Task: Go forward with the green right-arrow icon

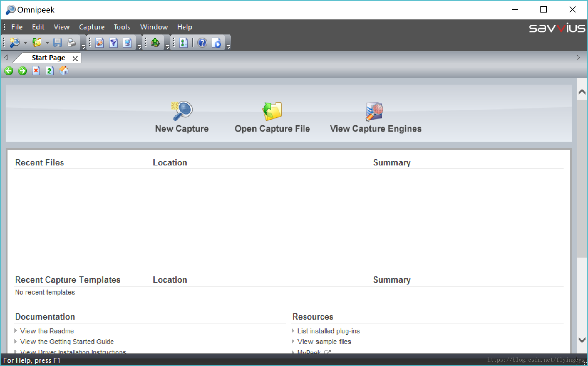Action: [23, 71]
